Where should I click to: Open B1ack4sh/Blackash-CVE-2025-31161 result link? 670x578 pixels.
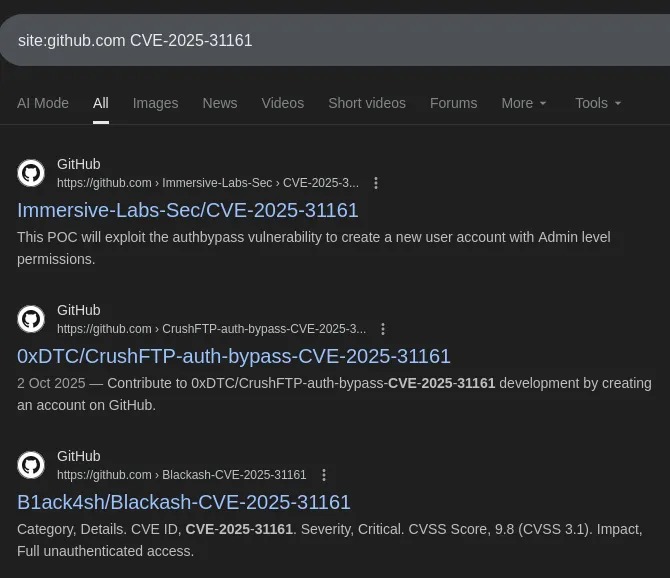pos(184,502)
